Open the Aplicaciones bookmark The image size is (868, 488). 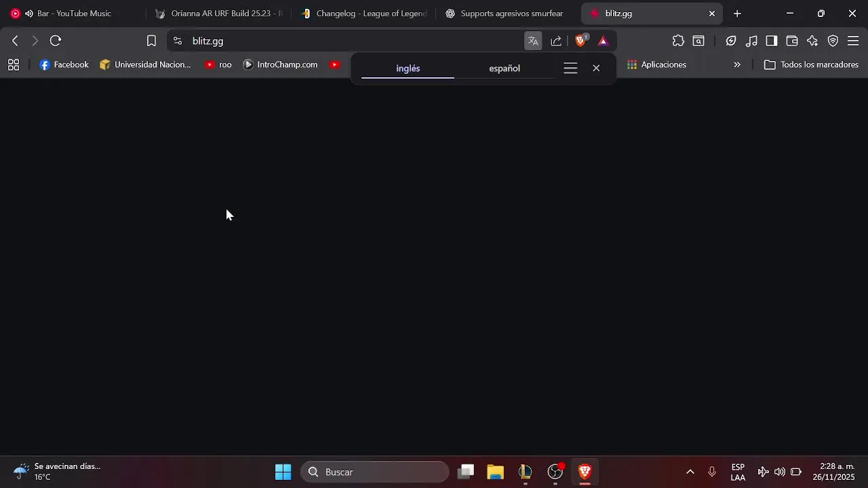656,65
